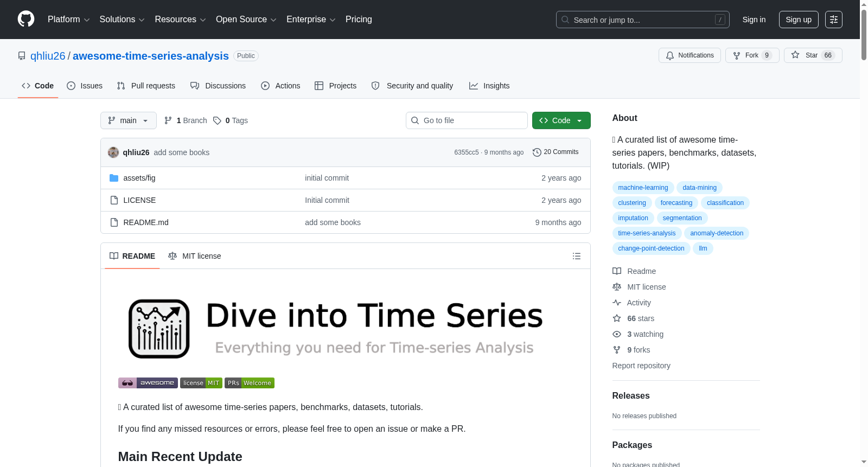Click the license MIT badge
This screenshot has width=868, height=467.
(201, 383)
